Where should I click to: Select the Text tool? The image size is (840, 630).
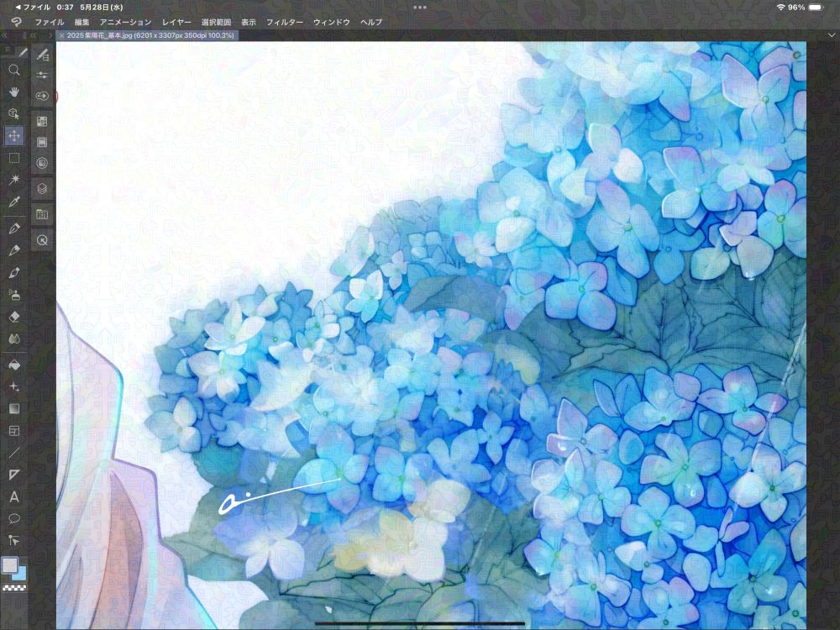pos(14,497)
